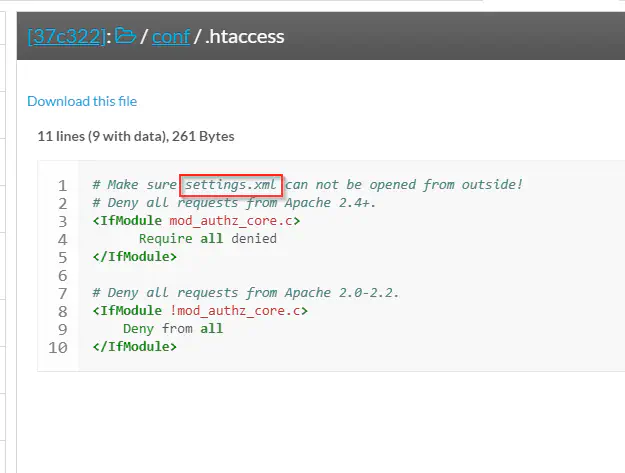625x473 pixels.
Task: Click the 'Require all denied' code line
Action: (x=207, y=239)
